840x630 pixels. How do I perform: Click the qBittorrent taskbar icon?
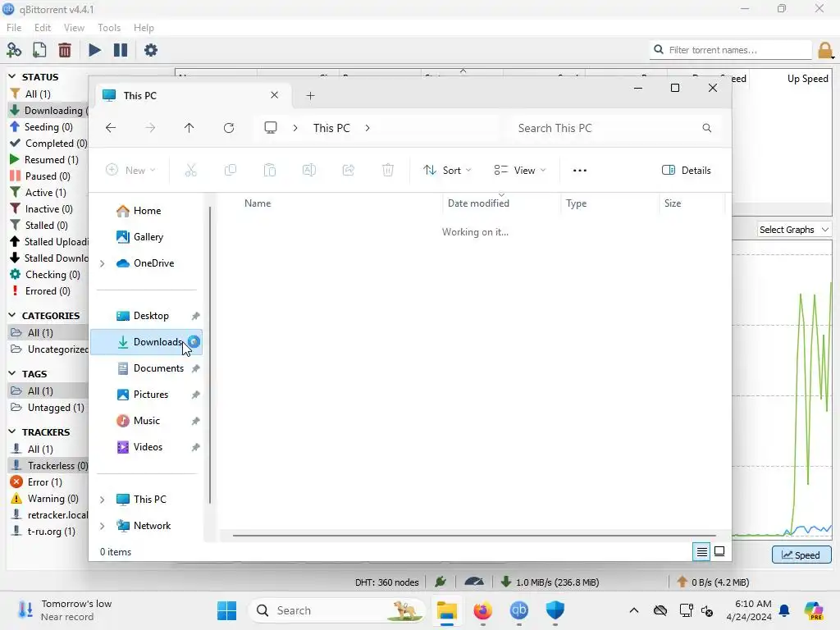[518, 610]
